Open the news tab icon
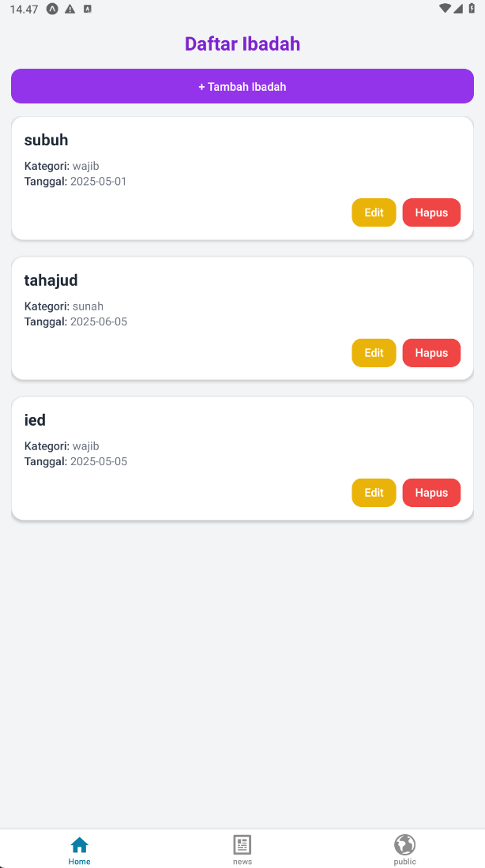485x868 pixels. pos(242,844)
